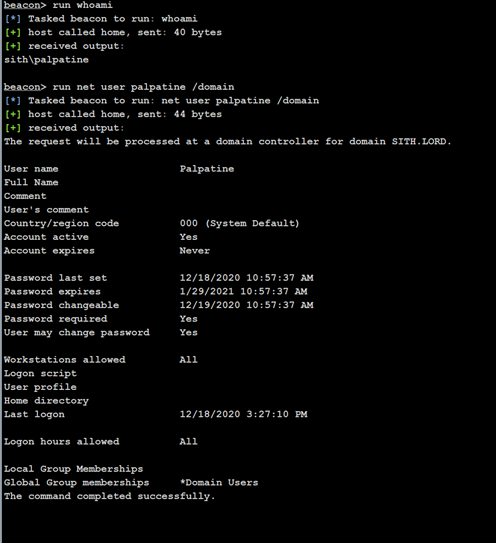The height and width of the screenshot is (543, 496).
Task: Click the Password last set date value
Action: (246, 278)
